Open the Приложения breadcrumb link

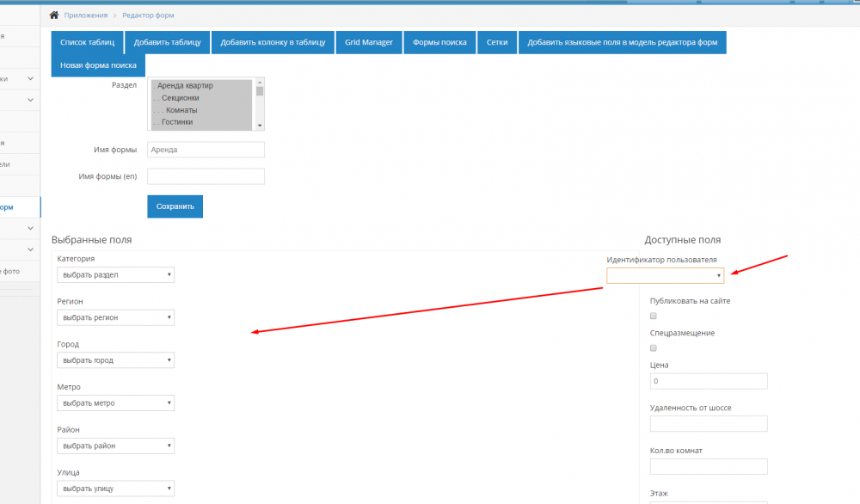click(85, 15)
